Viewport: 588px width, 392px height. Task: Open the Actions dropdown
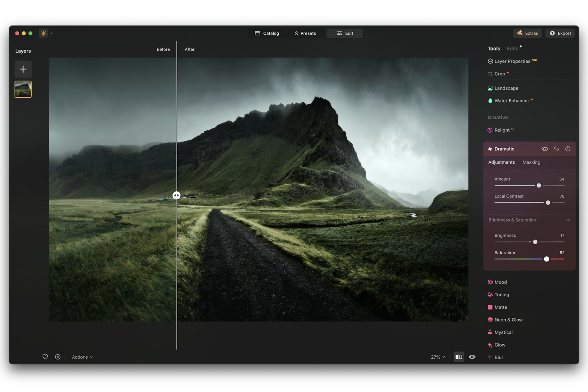[x=82, y=357]
